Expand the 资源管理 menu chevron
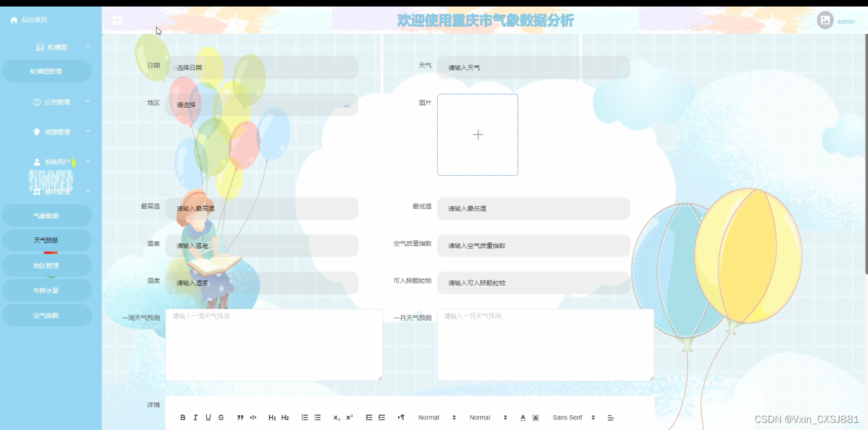Viewport: 868px width, 430px height. coord(88,131)
